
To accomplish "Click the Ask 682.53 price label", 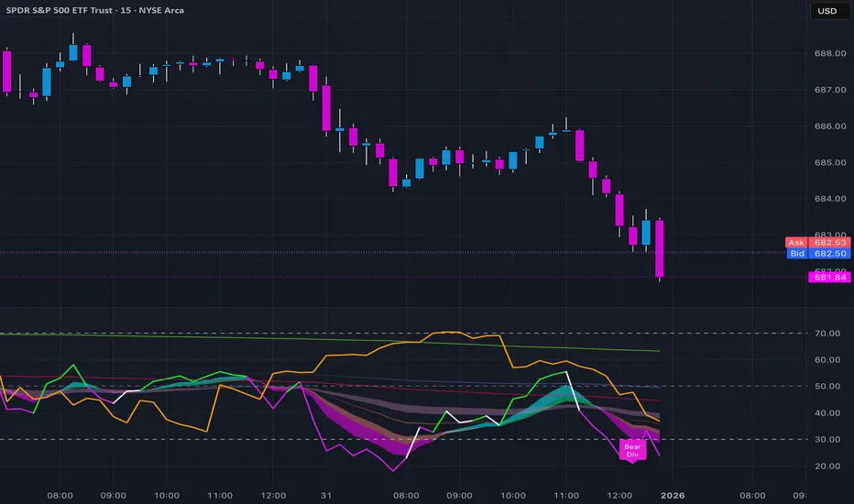I will tap(817, 243).
